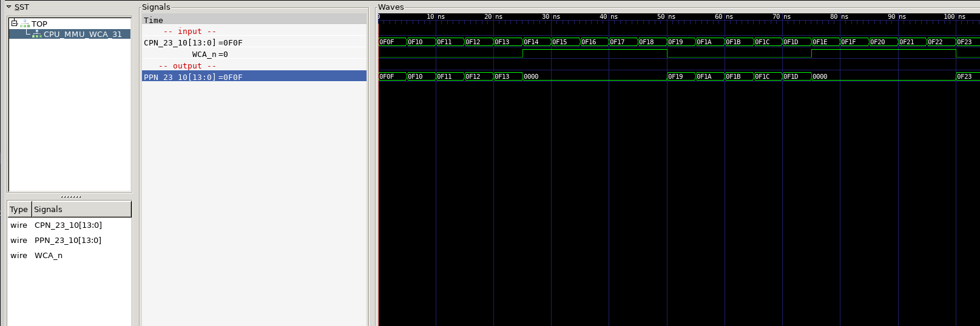Viewport: 980px width, 326px height.
Task: Place marker on CPN value 0F16
Action: [595, 42]
